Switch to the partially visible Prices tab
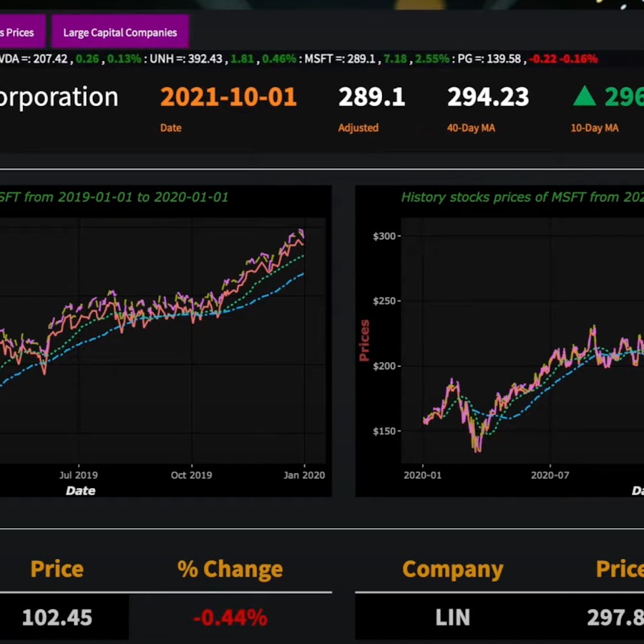This screenshot has width=644, height=644. (x=22, y=32)
